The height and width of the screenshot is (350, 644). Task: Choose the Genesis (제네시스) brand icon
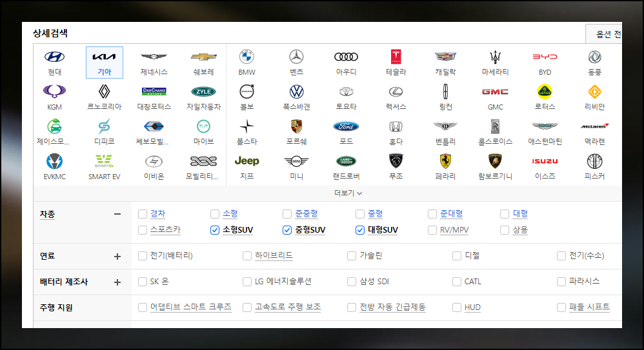click(154, 57)
